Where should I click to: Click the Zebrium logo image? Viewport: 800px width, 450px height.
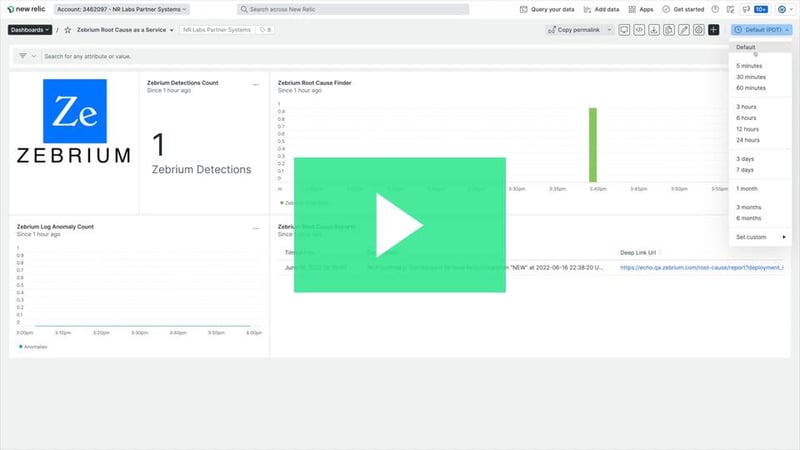(x=74, y=121)
